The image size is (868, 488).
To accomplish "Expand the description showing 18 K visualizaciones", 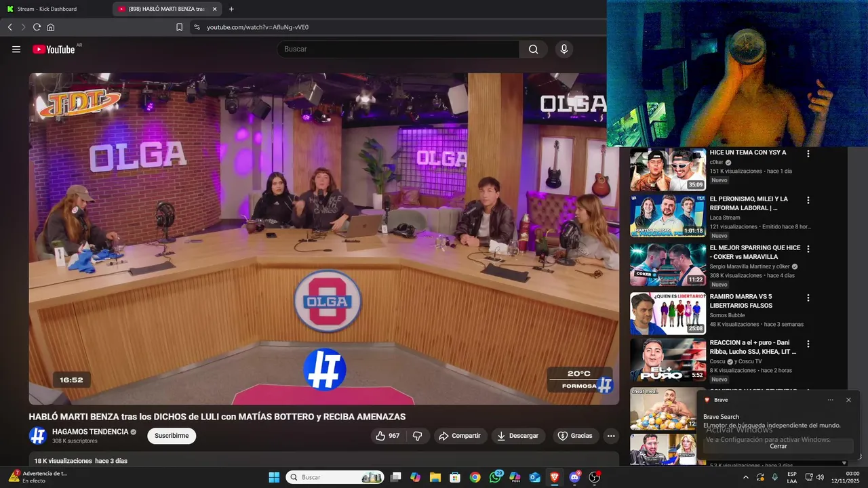I will point(323,460).
